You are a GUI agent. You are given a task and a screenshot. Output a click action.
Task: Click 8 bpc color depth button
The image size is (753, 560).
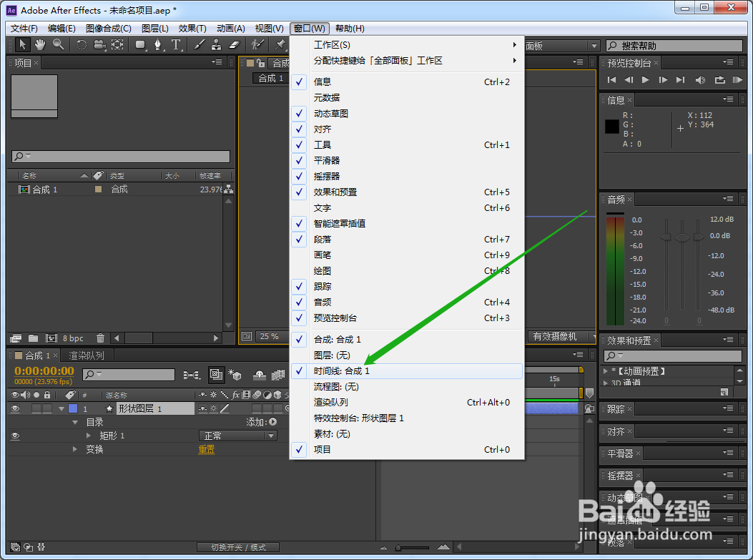click(x=73, y=338)
